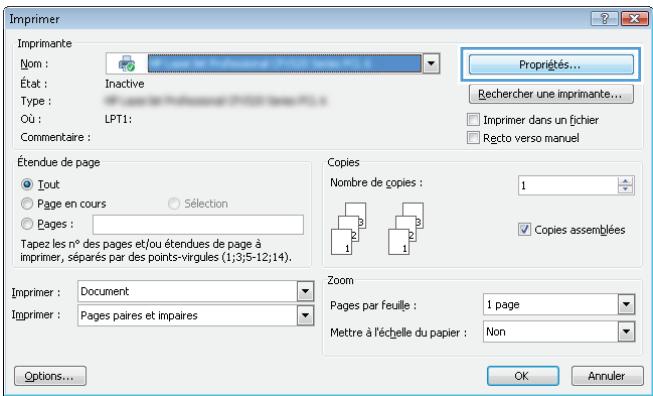Click the collated copies page stack illustration

click(349, 228)
